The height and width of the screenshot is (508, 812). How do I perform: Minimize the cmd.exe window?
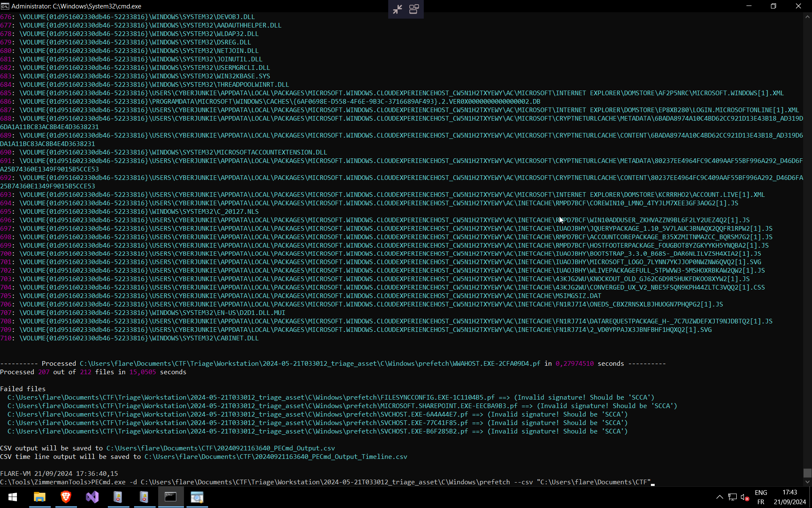[749, 6]
